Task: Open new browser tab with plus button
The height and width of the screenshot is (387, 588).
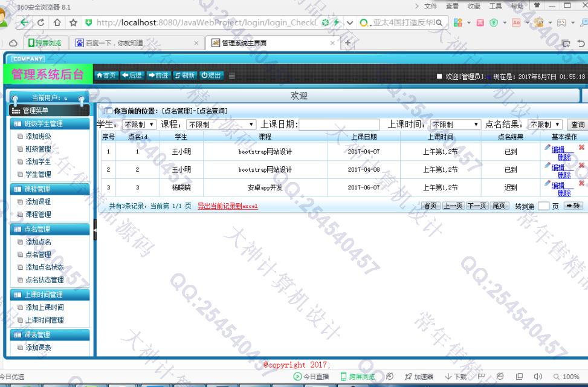Action: click(347, 43)
